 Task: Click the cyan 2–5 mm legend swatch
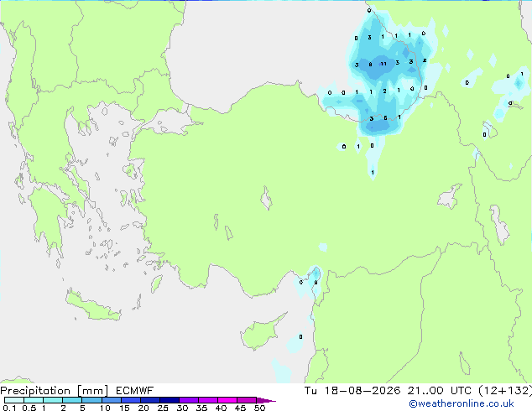point(72,400)
